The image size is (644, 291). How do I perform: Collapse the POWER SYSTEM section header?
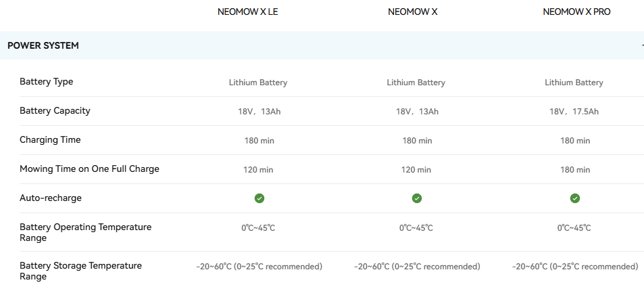click(x=43, y=46)
